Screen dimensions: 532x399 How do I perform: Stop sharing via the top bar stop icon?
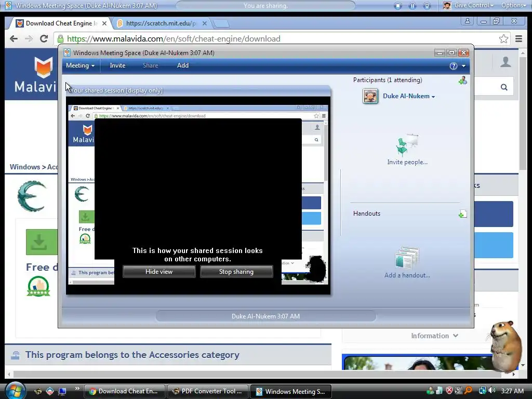pyautogui.click(x=398, y=6)
